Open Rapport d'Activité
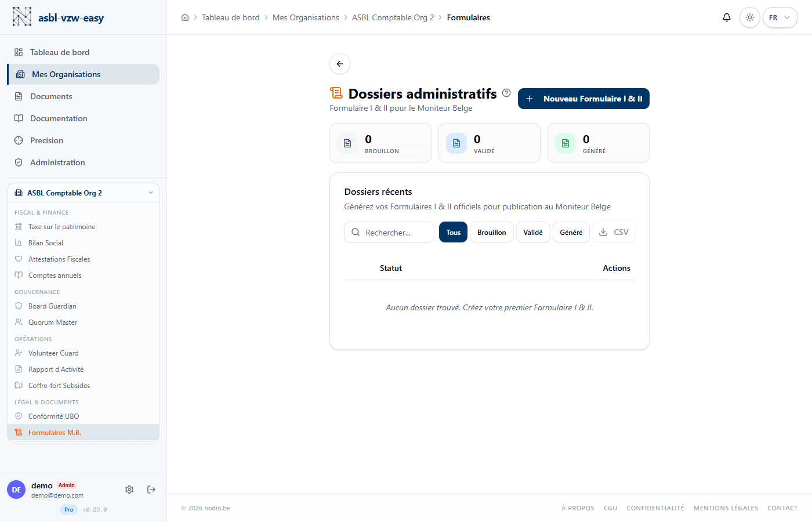The width and height of the screenshot is (812, 522). point(84,369)
